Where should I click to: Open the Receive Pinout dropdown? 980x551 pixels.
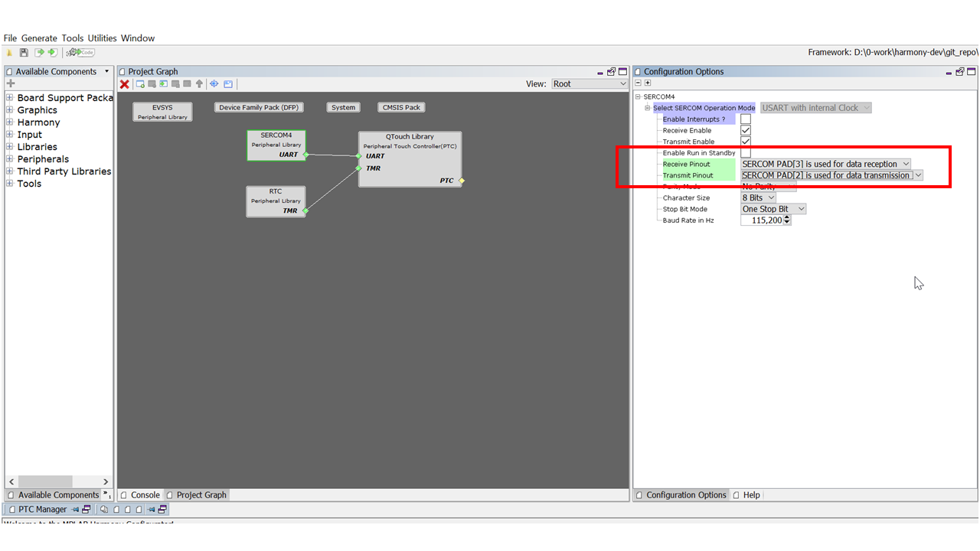[825, 164]
